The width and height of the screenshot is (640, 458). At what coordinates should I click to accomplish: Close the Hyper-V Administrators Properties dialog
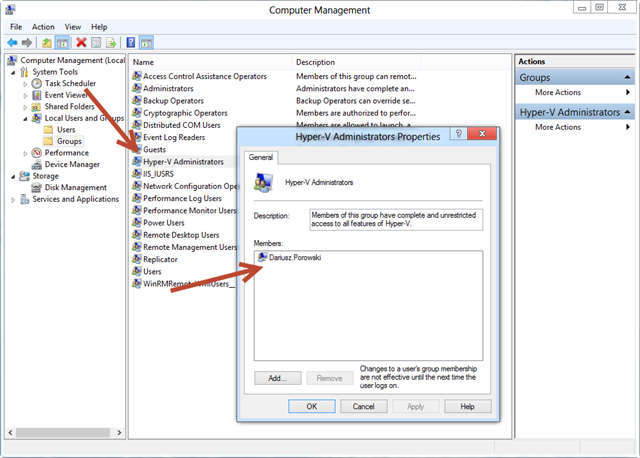click(482, 133)
